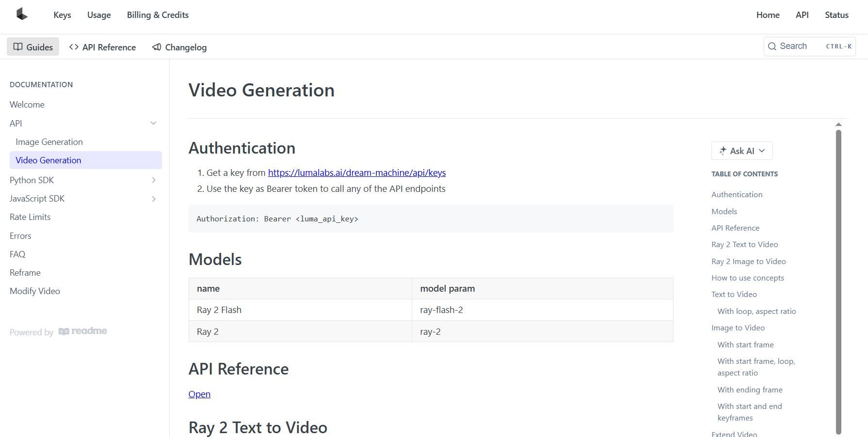Image resolution: width=868 pixels, height=437 pixels.
Task: Click the Luma logo icon
Action: 22,14
